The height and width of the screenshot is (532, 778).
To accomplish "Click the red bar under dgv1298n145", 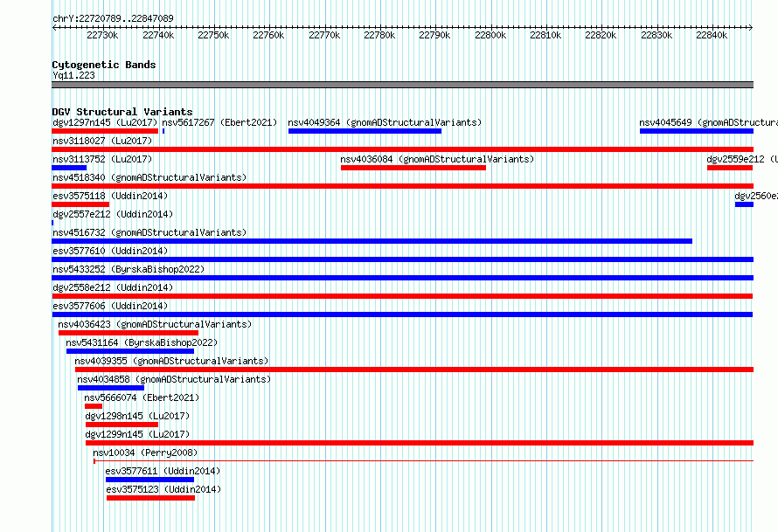I will 122,425.
